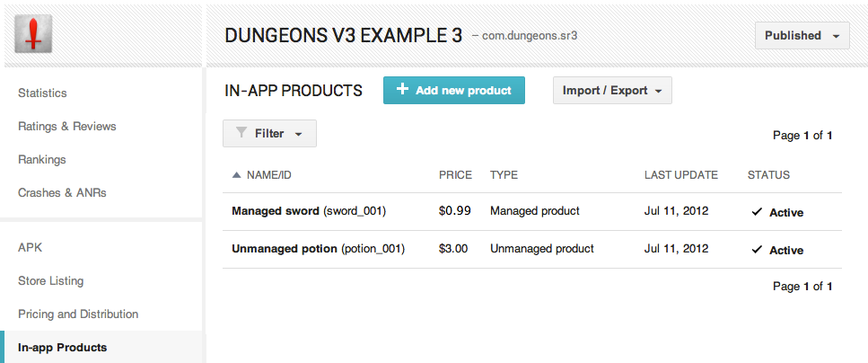Click the checkmark in Managed sword's status
The height and width of the screenshot is (363, 868).
757,212
